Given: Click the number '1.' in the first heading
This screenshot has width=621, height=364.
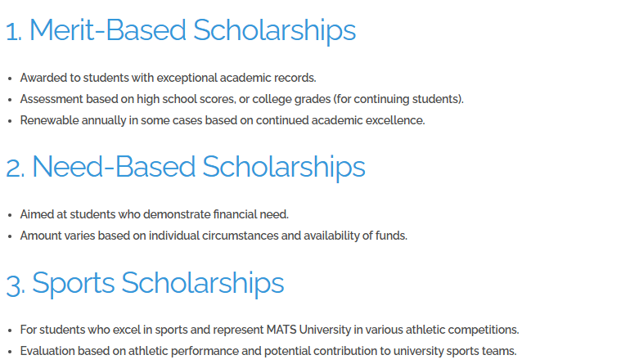Looking at the screenshot, I should [13, 31].
